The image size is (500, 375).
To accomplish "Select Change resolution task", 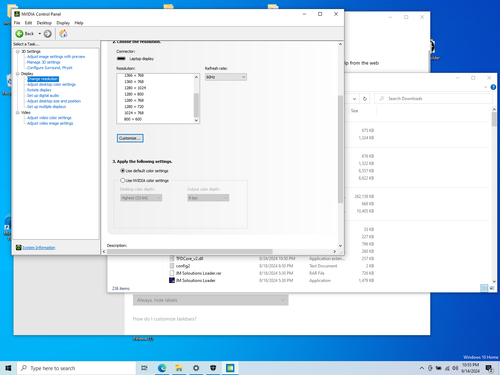I will point(43,79).
